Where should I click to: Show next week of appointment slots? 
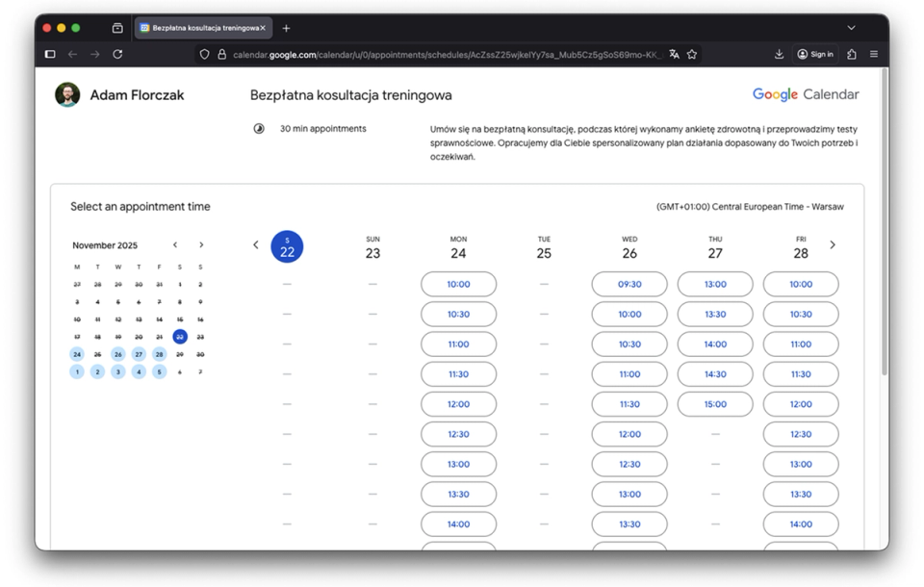click(x=832, y=244)
